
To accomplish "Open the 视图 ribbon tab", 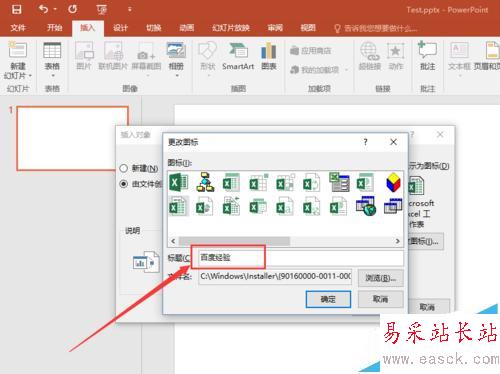I will (308, 28).
